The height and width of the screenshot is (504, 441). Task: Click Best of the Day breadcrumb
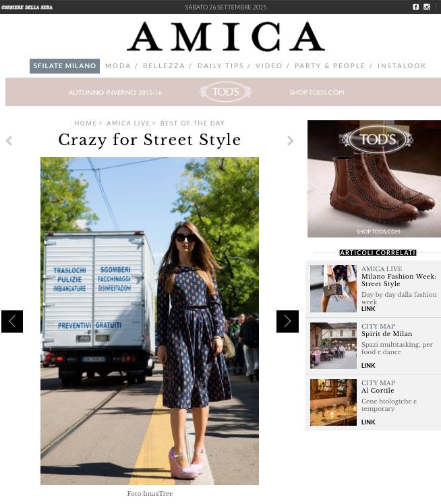(192, 123)
